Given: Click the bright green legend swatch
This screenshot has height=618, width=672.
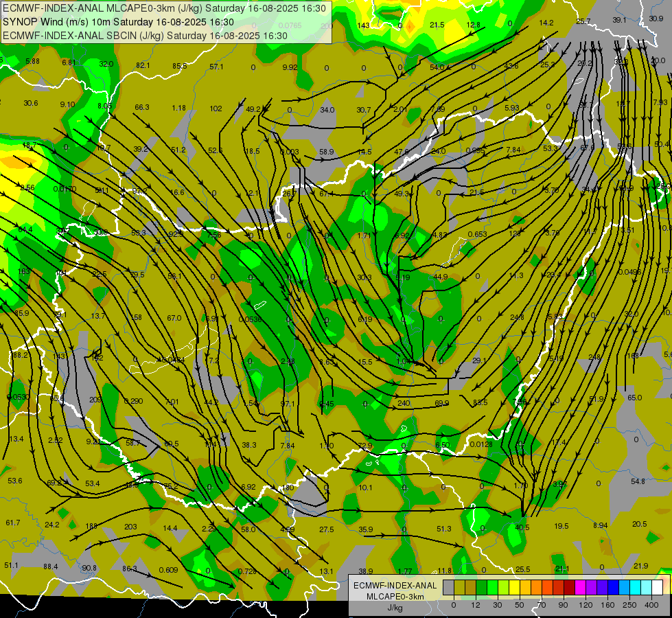Looking at the screenshot, I should (492, 587).
